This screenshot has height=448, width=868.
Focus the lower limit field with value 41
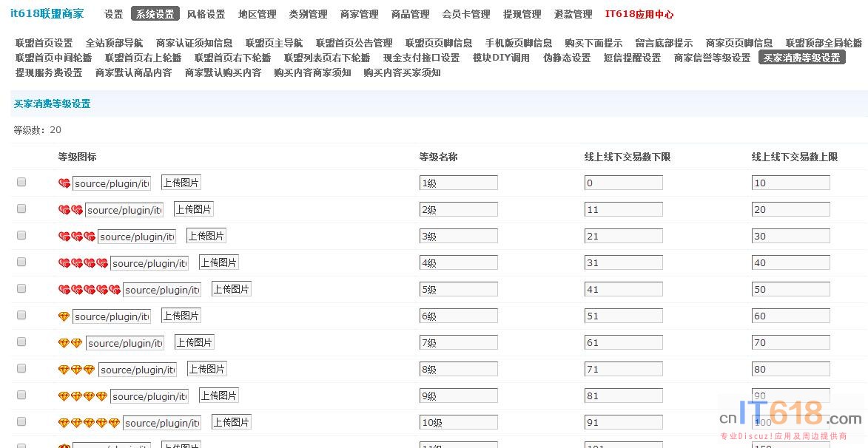coord(623,289)
